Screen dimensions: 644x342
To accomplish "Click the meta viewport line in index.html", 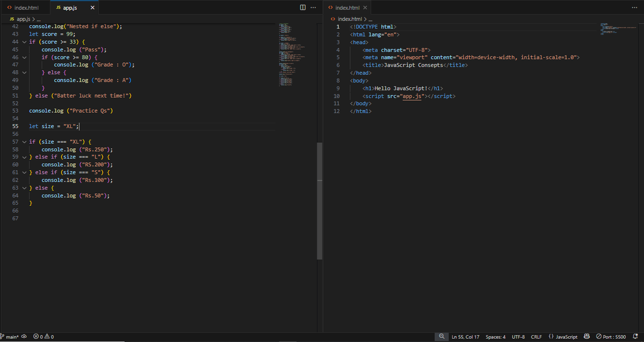I will point(471,57).
